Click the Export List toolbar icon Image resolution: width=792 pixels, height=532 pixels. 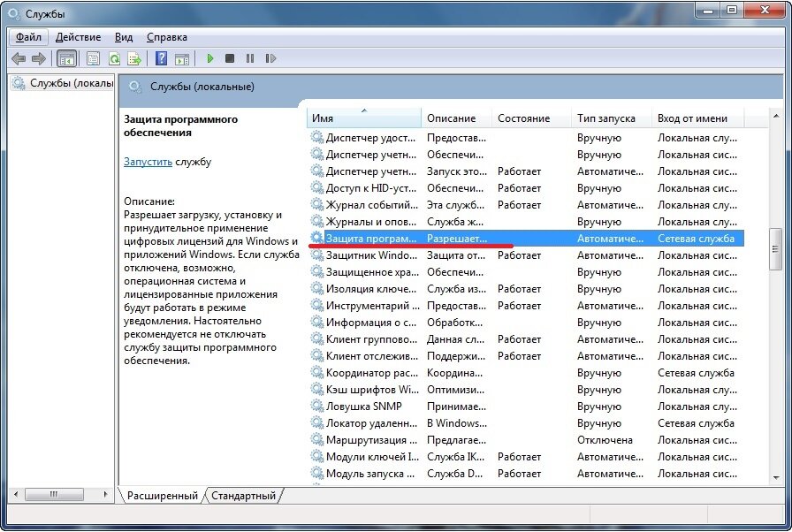134,58
